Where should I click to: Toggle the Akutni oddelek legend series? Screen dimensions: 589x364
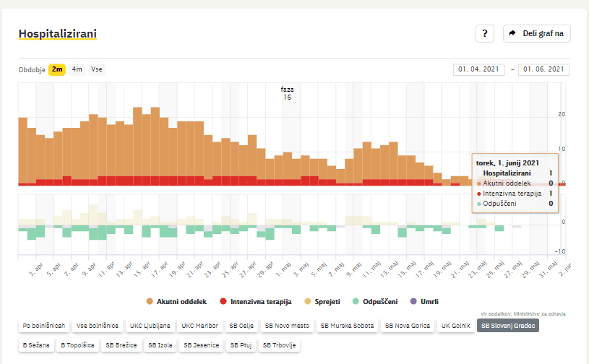177,301
